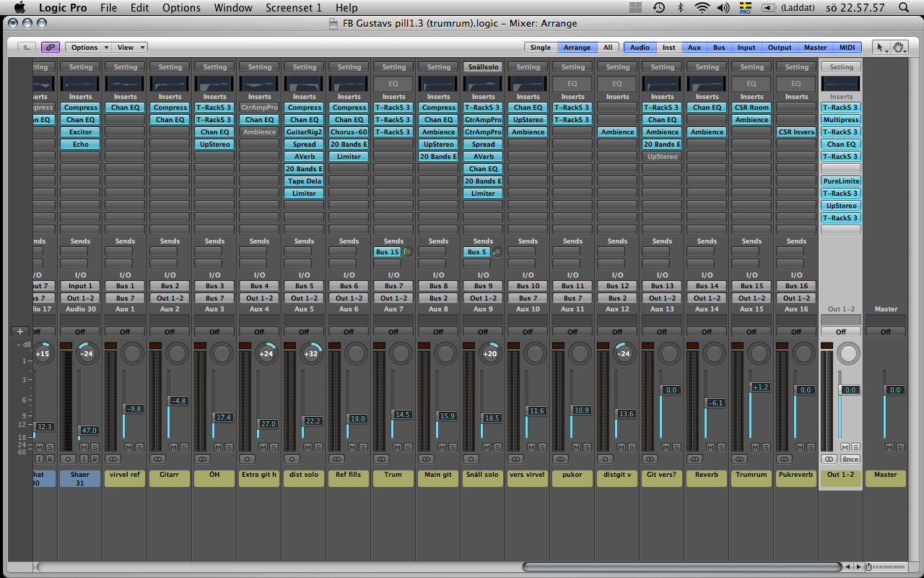
Task: Open Snällsolo setting menu on Aux 9
Action: 483,66
